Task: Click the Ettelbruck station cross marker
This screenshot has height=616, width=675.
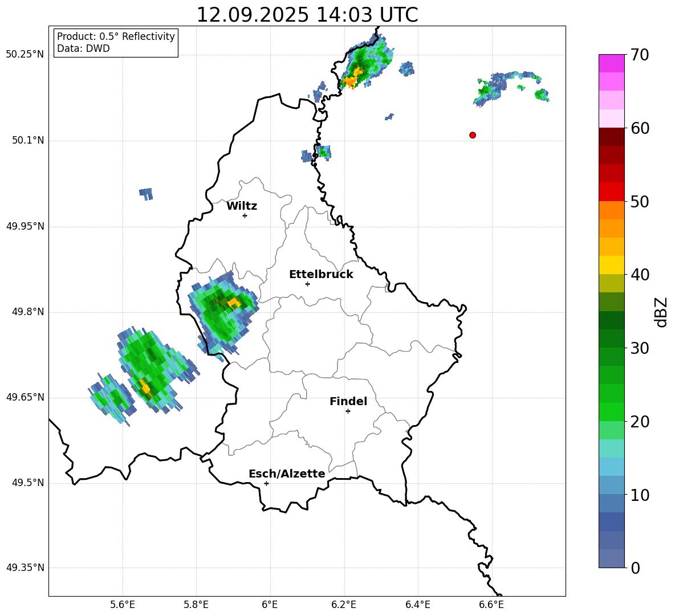Action: 307,284
